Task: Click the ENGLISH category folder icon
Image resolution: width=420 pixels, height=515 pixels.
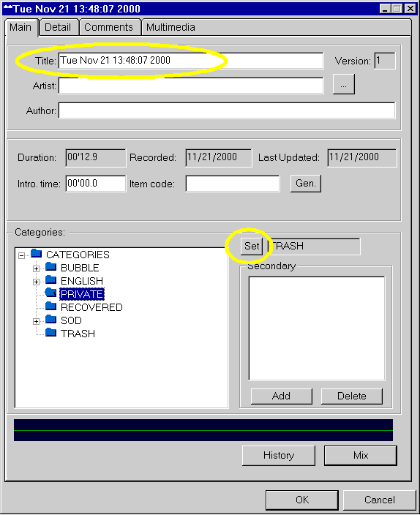Action: click(x=50, y=279)
